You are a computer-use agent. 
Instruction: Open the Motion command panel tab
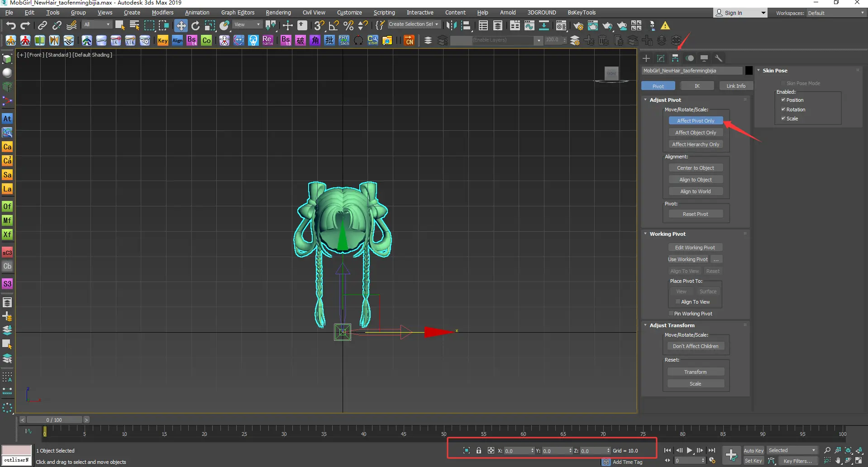click(x=690, y=58)
